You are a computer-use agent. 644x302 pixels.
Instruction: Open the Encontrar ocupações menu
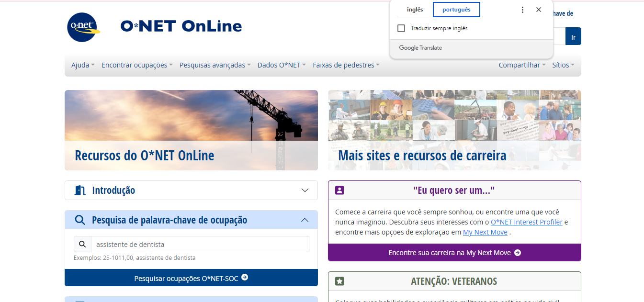(137, 65)
